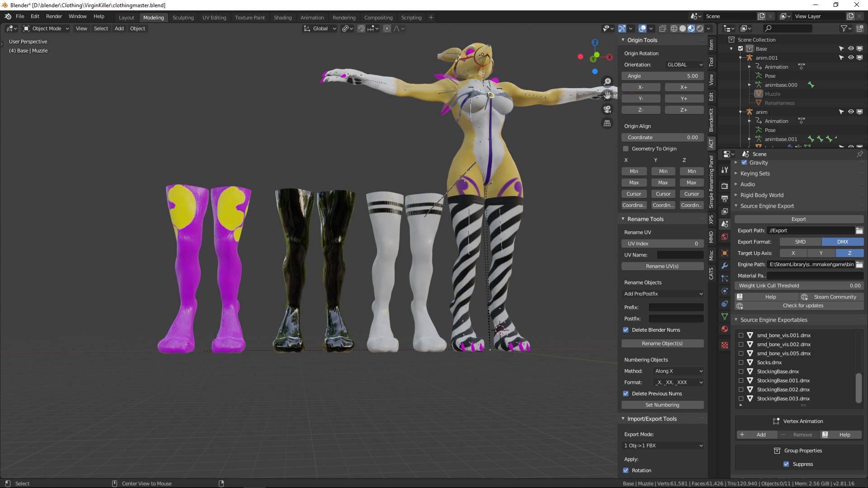Switch to orthographic grid view icon
The height and width of the screenshot is (488, 868).
click(608, 123)
